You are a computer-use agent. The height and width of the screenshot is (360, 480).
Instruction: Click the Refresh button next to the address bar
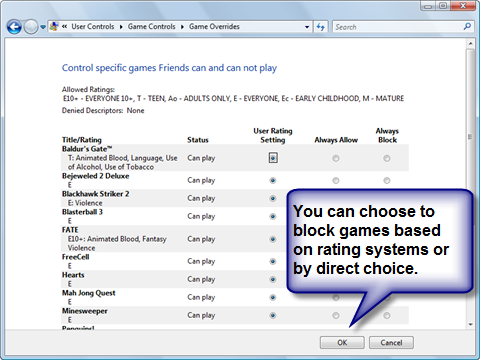pyautogui.click(x=321, y=27)
